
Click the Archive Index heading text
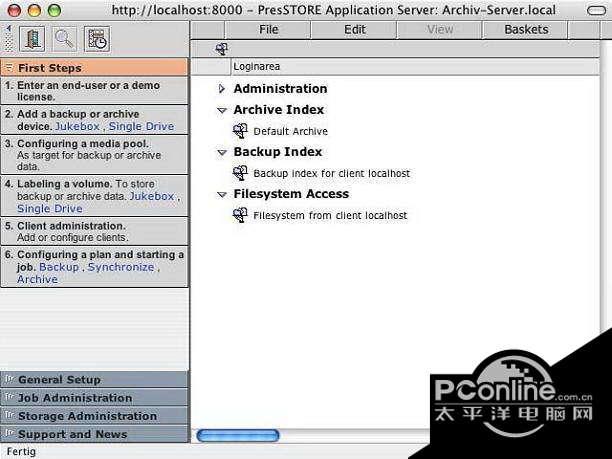[x=279, y=110]
